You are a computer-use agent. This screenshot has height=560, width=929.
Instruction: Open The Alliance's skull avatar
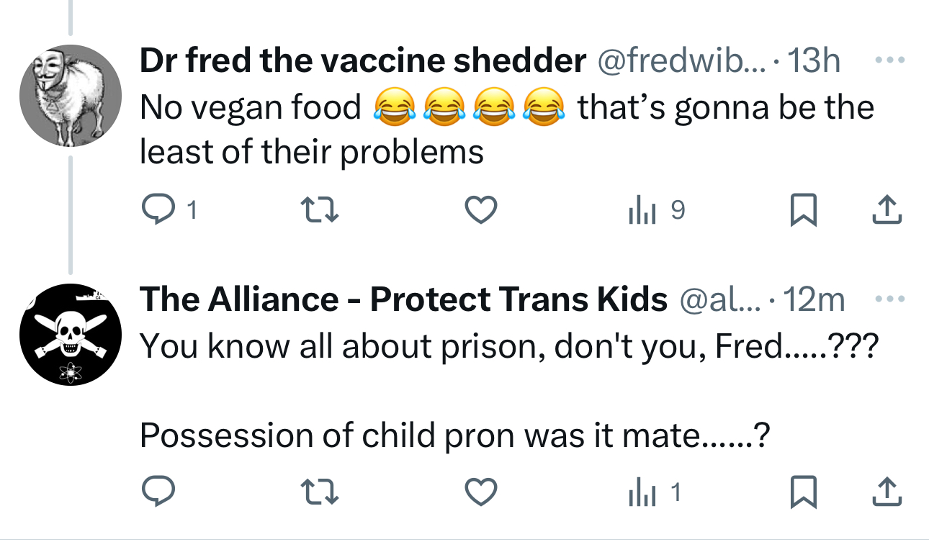click(70, 334)
